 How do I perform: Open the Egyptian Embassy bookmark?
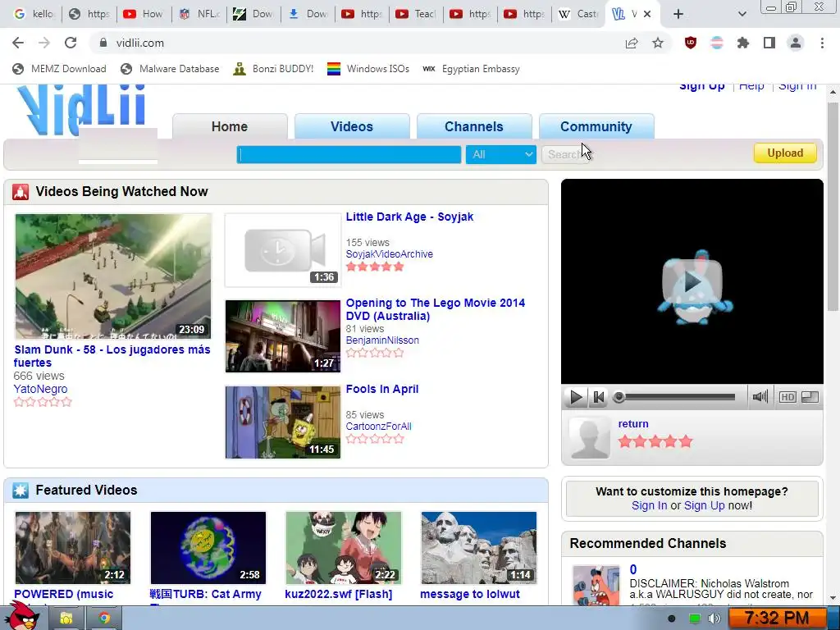click(472, 69)
